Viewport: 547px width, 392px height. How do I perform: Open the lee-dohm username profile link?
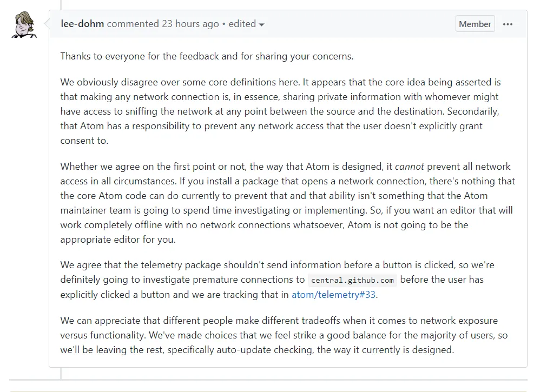(x=82, y=24)
